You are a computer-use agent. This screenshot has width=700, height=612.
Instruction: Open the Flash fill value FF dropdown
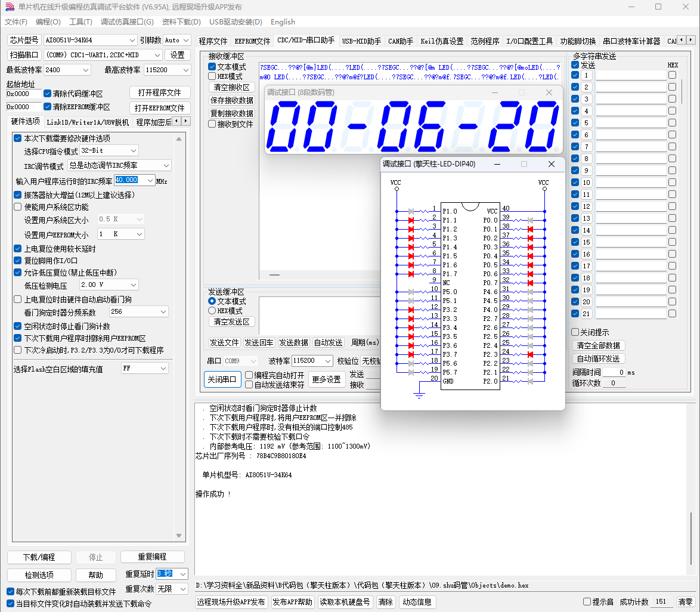pyautogui.click(x=163, y=368)
